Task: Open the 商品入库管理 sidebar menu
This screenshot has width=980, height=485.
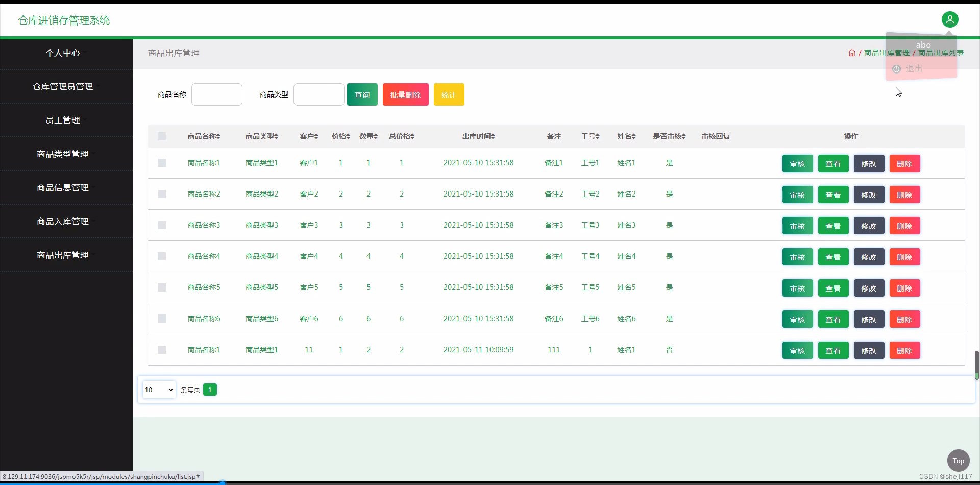Action: [63, 221]
